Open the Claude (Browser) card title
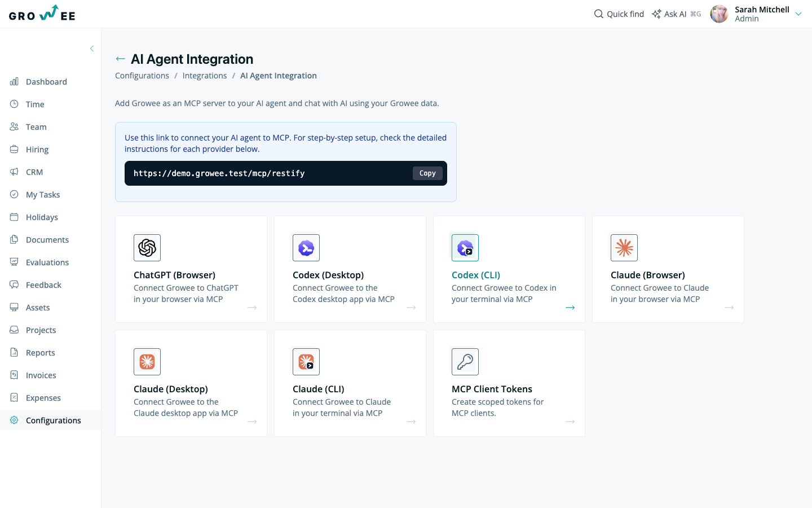Viewport: 812px width, 508px height. [648, 275]
